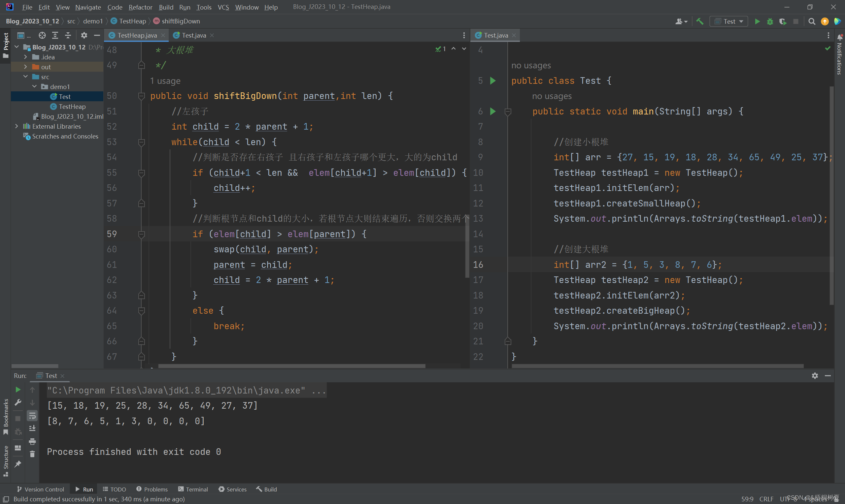Open the Navigate menu
This screenshot has height=504, width=845.
click(88, 7)
